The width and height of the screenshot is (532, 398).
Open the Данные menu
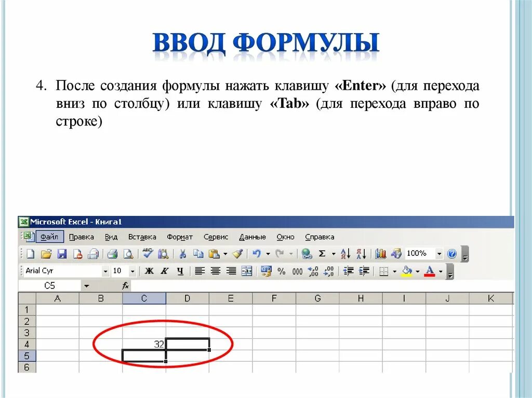click(x=252, y=237)
